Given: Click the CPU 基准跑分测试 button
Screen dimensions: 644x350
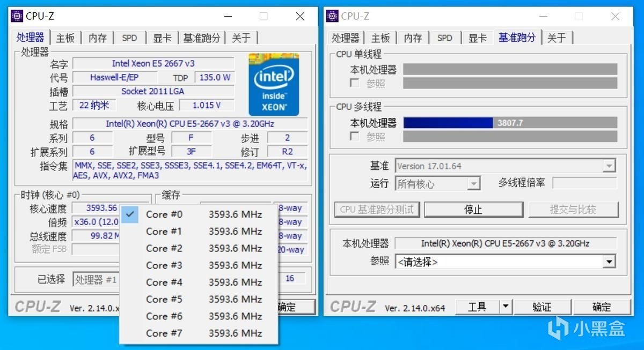Looking at the screenshot, I should click(377, 210).
